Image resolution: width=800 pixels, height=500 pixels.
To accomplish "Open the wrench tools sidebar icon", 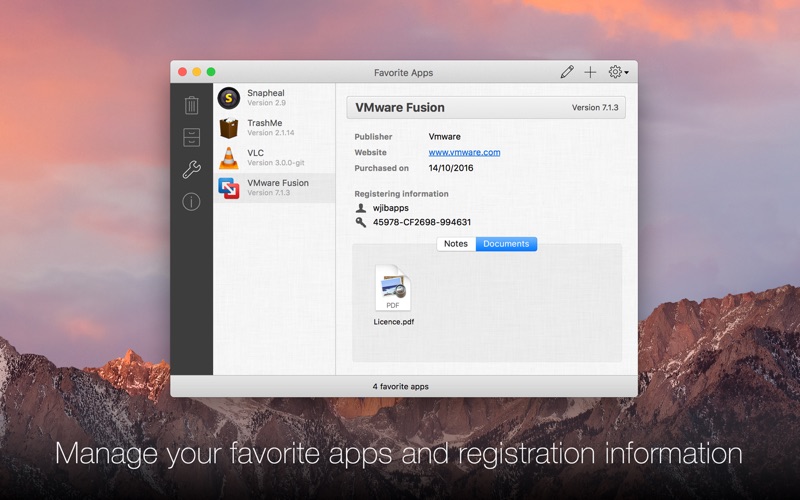I will coord(191,169).
